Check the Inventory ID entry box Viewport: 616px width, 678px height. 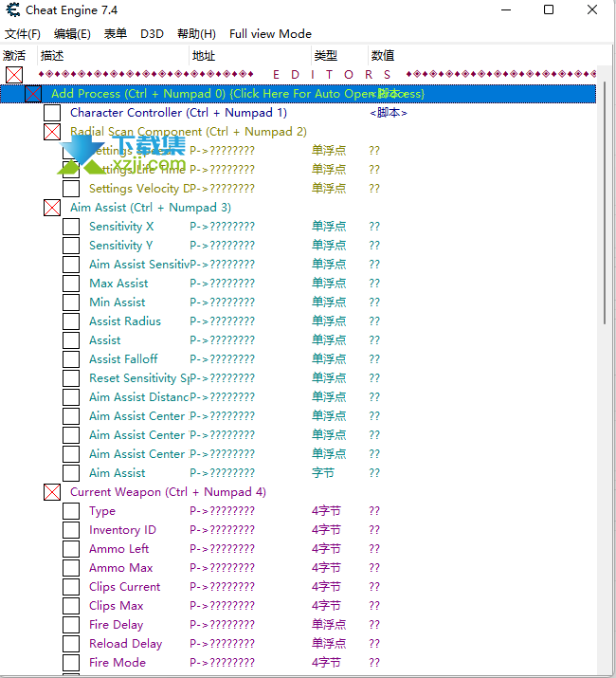[71, 530]
